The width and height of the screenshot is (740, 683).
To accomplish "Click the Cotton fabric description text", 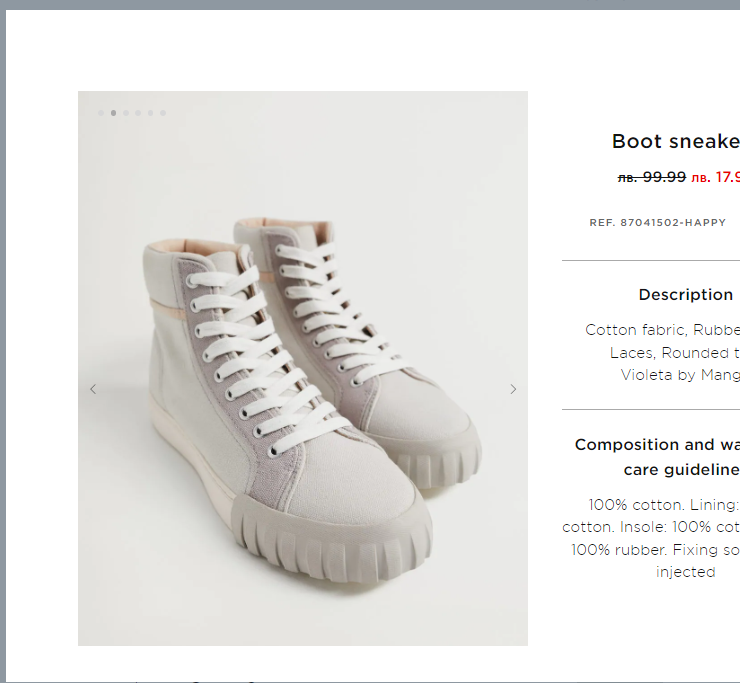I will [662, 329].
